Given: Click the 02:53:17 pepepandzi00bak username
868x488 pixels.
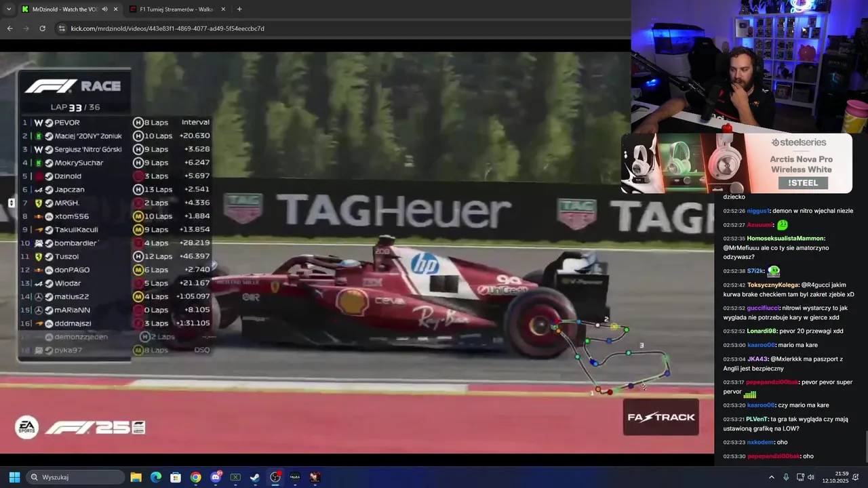Looking at the screenshot, I should (x=772, y=382).
